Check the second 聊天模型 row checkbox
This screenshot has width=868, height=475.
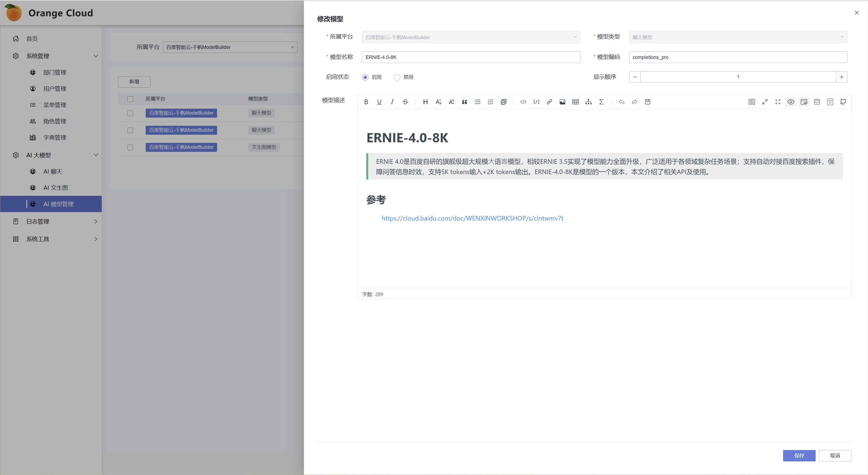click(130, 131)
